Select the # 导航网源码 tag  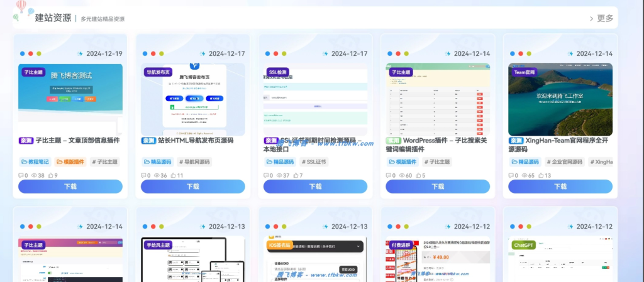[x=194, y=162]
